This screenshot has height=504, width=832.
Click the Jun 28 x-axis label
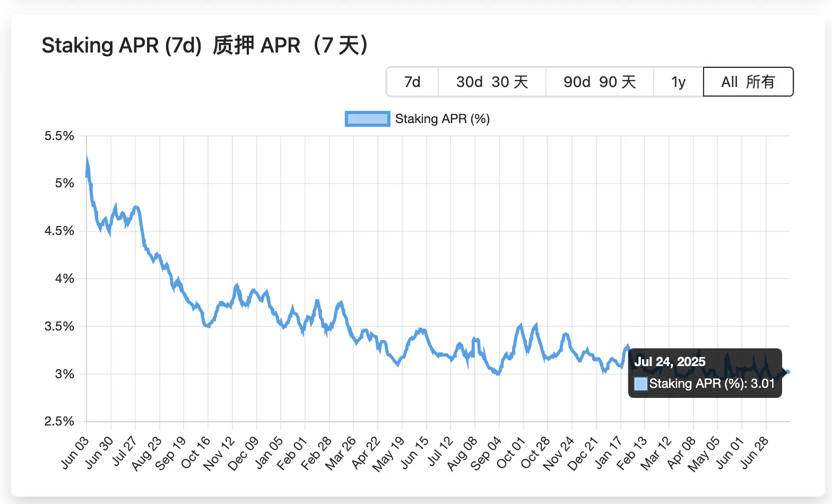[x=754, y=453]
